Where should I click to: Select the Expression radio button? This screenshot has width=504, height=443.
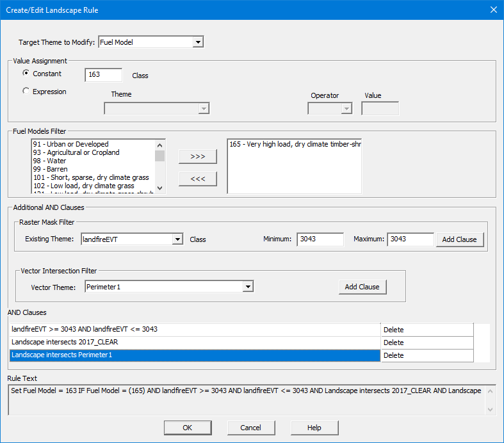(x=26, y=92)
